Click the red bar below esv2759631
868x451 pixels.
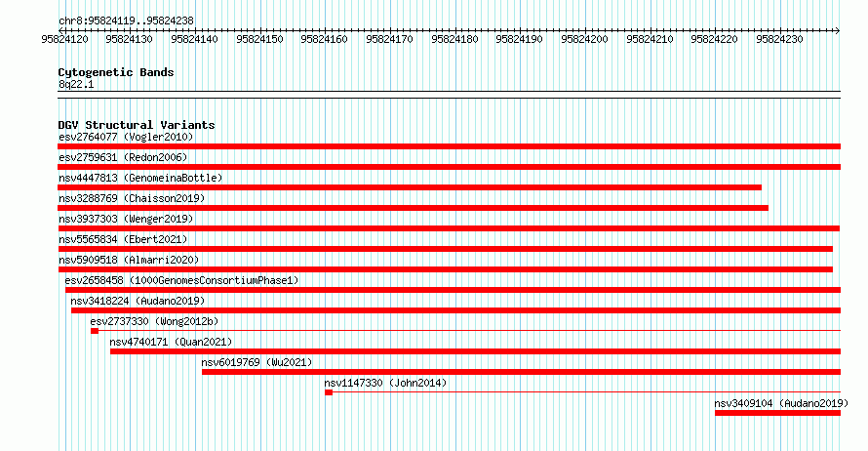click(449, 167)
